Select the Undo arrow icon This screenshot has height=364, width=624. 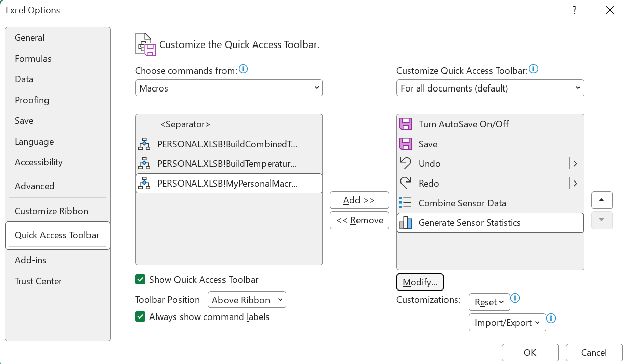click(x=405, y=163)
